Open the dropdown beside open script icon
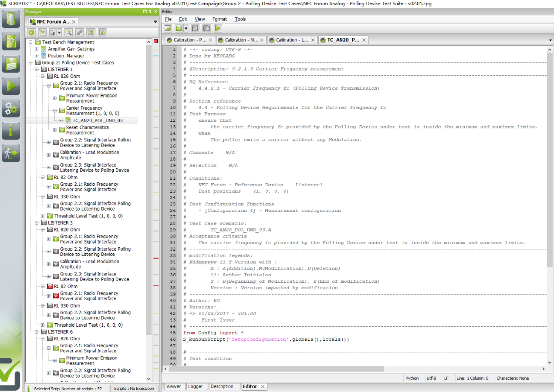554x392 pixels. click(x=186, y=28)
